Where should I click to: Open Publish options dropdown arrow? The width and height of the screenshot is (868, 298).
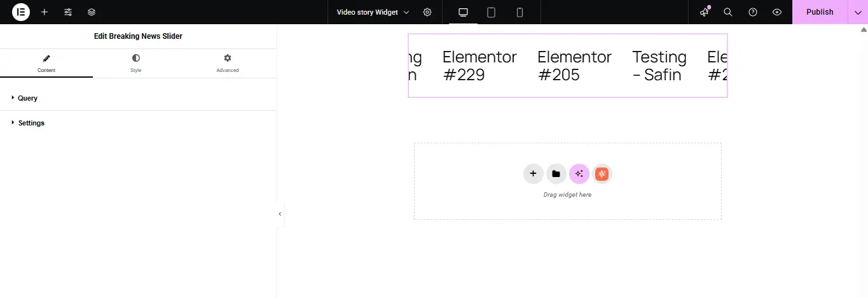click(x=858, y=12)
